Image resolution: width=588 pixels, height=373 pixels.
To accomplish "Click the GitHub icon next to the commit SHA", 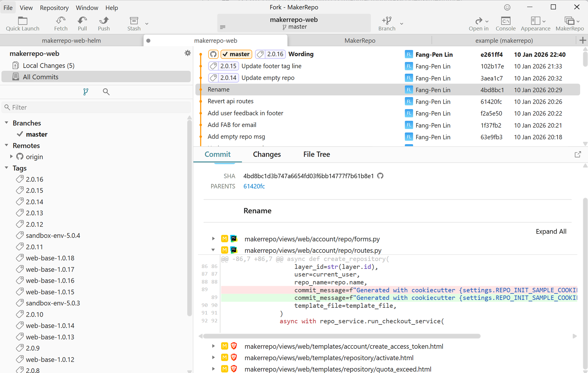I will [380, 176].
